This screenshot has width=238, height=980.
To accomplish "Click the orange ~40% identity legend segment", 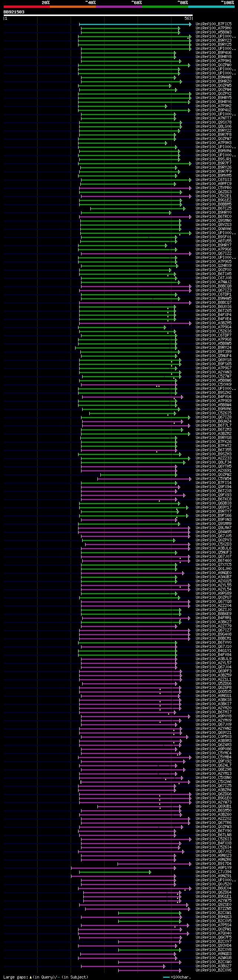I will (x=73, y=6).
